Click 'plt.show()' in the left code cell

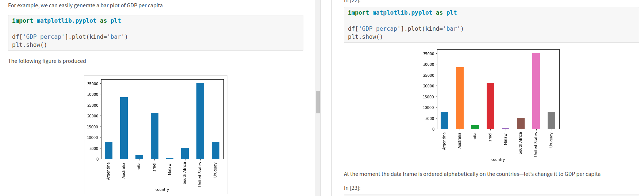[x=30, y=45]
